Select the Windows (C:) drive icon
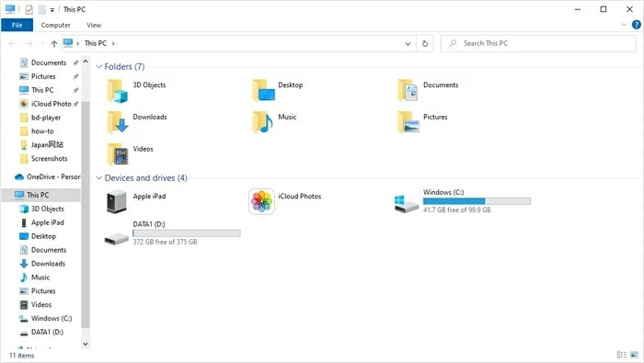Screen dimensions: 644x363 (407, 204)
